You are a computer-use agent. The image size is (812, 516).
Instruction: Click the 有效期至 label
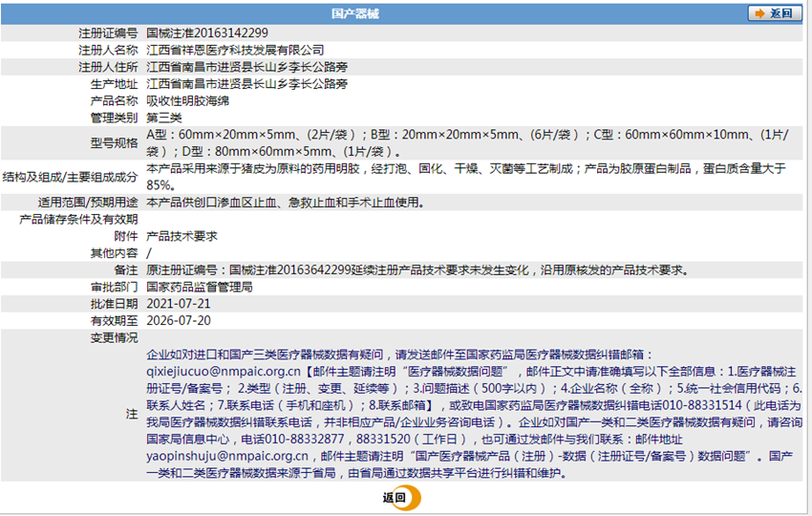(x=114, y=321)
